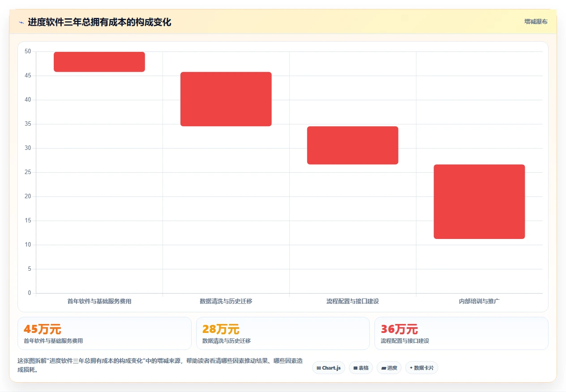Click y-axis value 0
The image size is (566, 392).
tap(30, 293)
